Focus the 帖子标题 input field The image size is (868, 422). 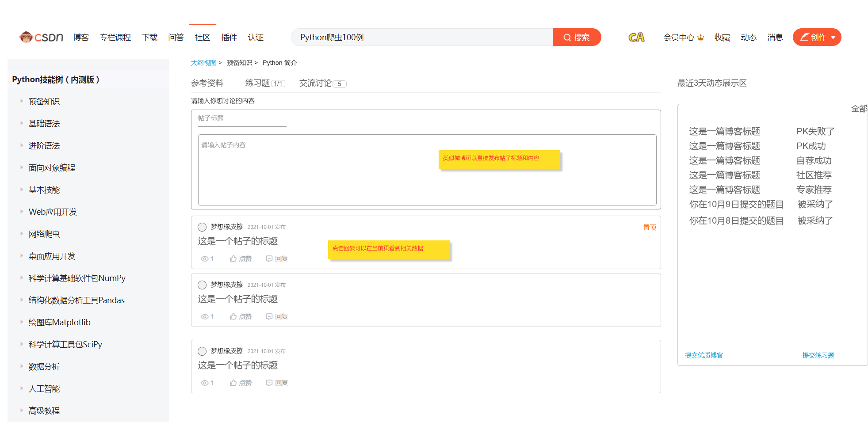242,118
